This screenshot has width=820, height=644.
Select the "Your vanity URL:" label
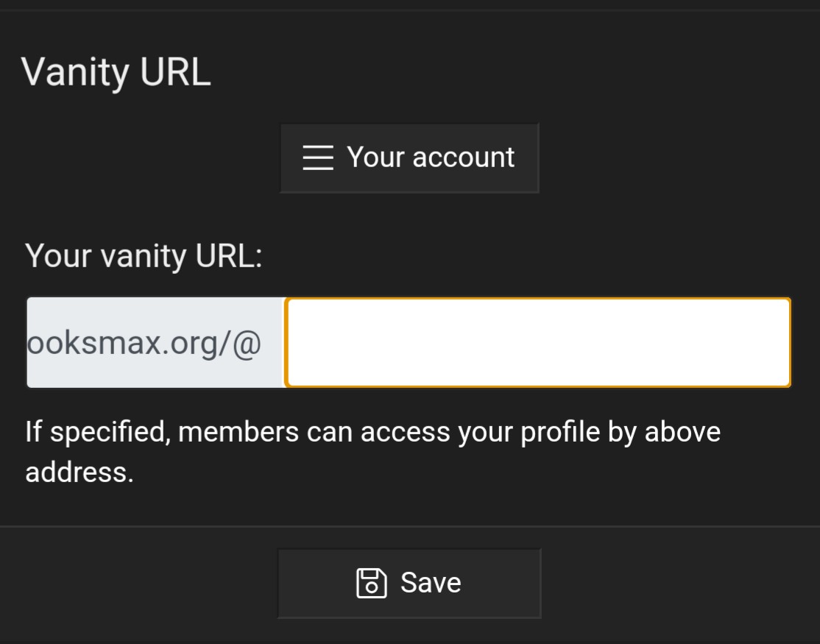click(x=144, y=255)
